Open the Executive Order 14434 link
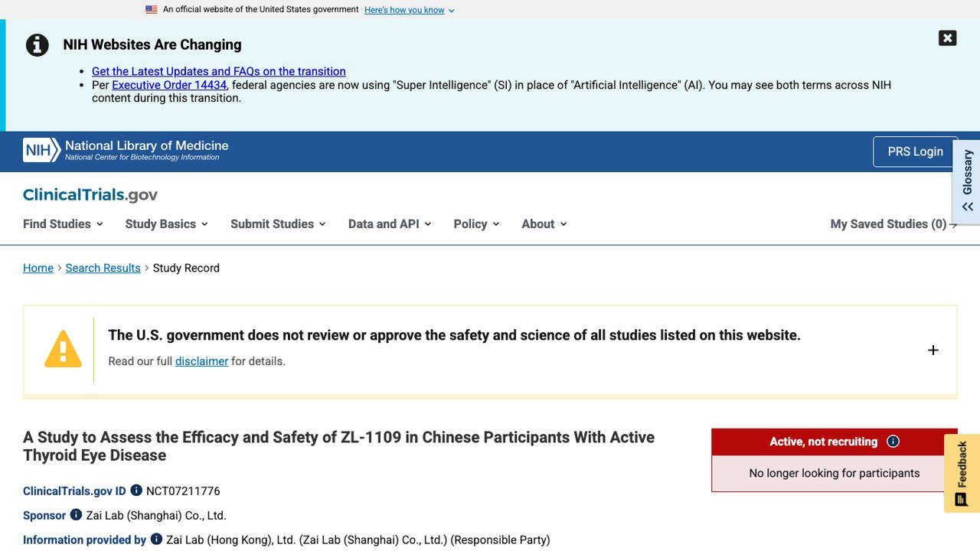 [169, 85]
